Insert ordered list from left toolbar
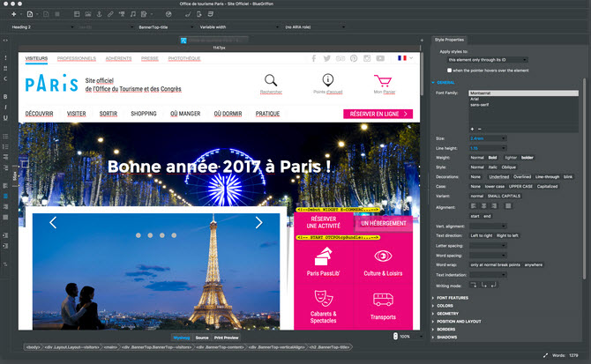 (5, 147)
